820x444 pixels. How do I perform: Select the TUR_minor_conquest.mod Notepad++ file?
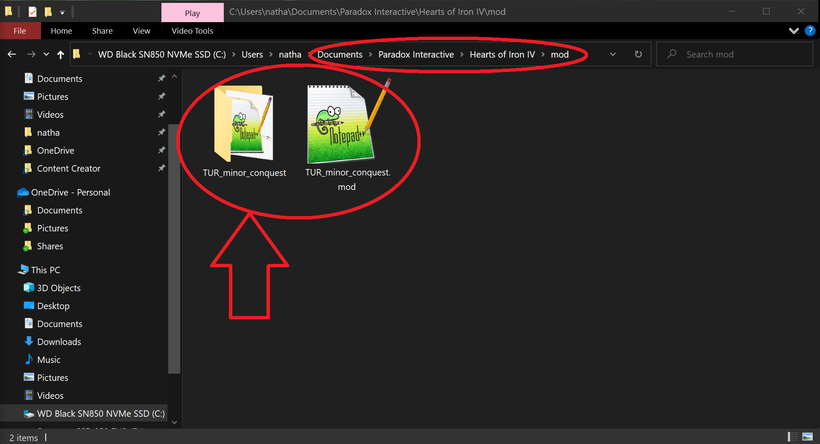(x=347, y=137)
